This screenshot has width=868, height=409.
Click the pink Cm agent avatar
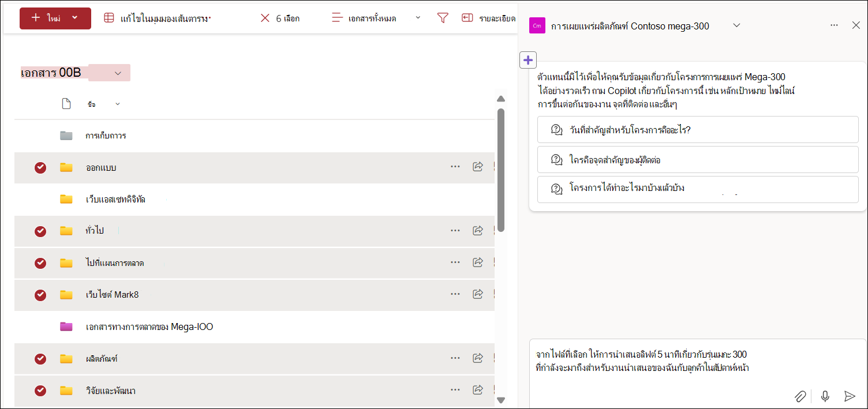click(x=537, y=25)
